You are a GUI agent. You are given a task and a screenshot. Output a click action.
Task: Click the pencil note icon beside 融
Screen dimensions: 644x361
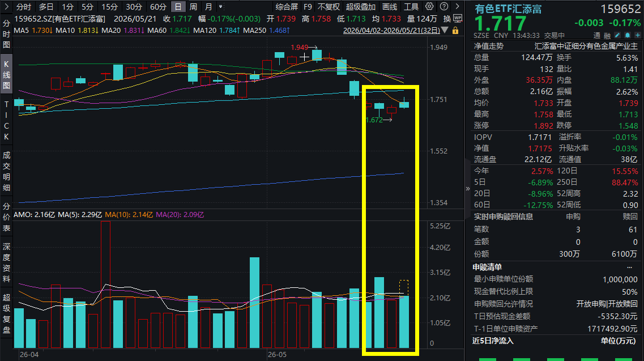[617, 36]
